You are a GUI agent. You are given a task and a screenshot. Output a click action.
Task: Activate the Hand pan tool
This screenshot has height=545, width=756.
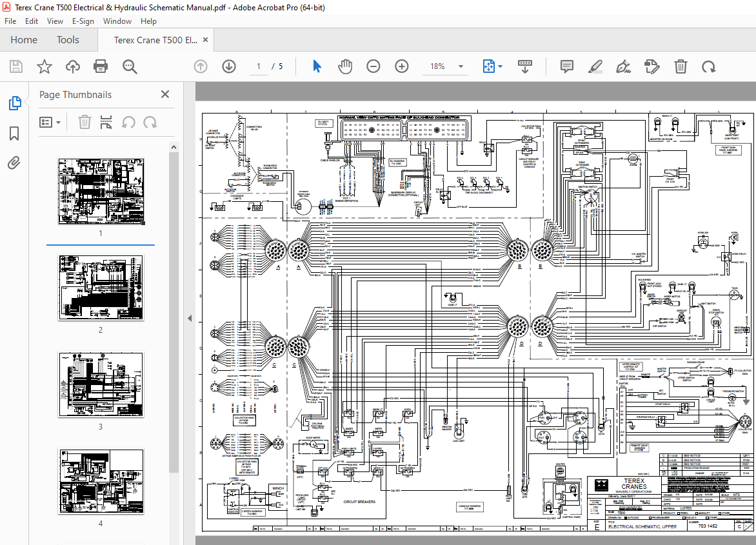(345, 66)
